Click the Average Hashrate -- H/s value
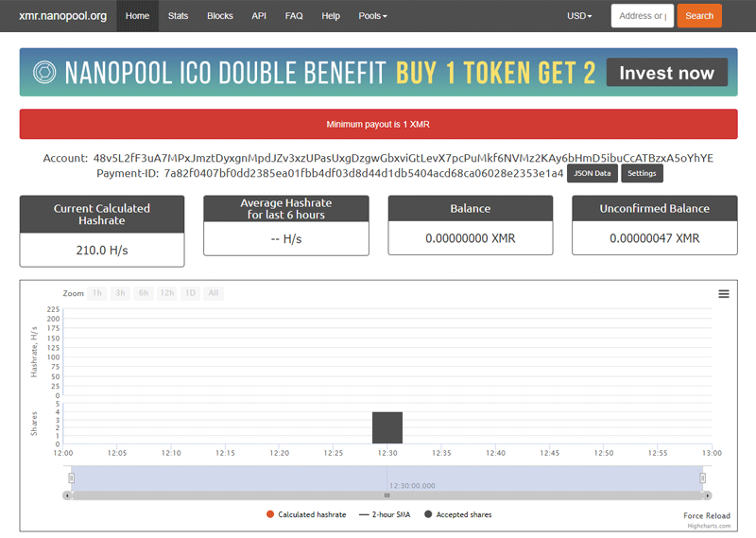Viewport: 756px width, 538px height. (286, 239)
